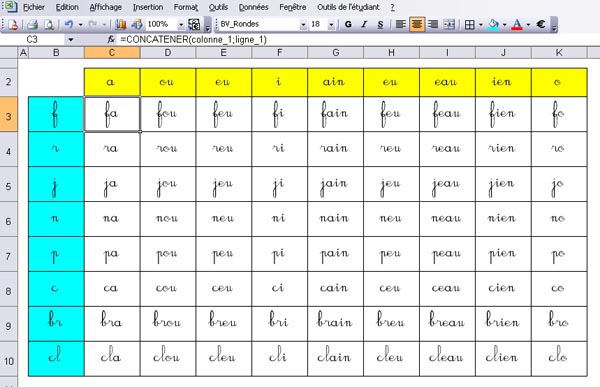Open Print Preview from the toolbar
Viewport: 600px width, 387px height.
coord(49,24)
